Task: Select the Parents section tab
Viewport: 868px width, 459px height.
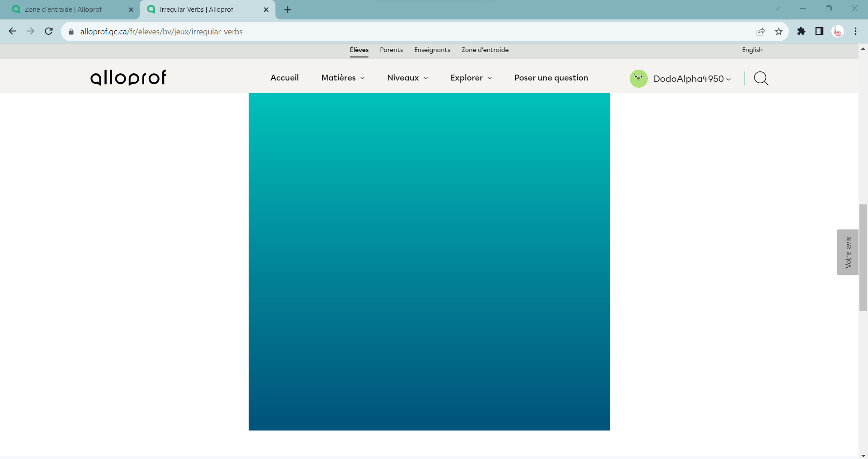Action: [391, 50]
